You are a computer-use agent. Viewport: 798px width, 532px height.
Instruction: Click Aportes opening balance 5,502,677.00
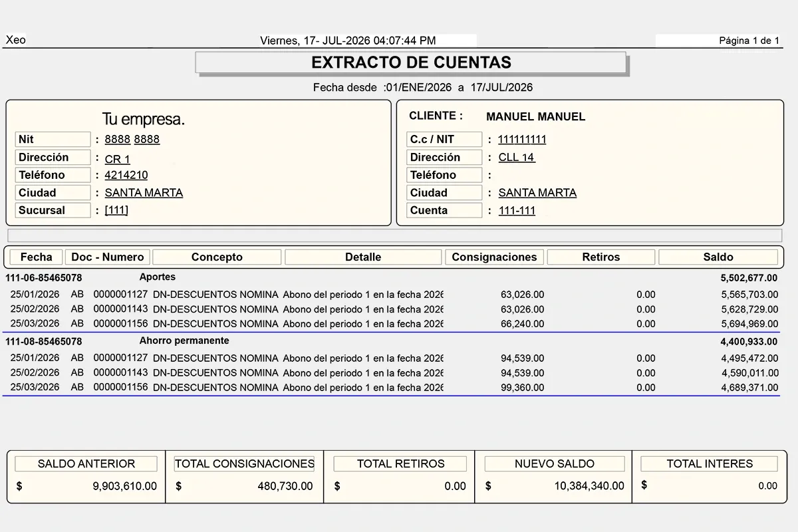[749, 278]
